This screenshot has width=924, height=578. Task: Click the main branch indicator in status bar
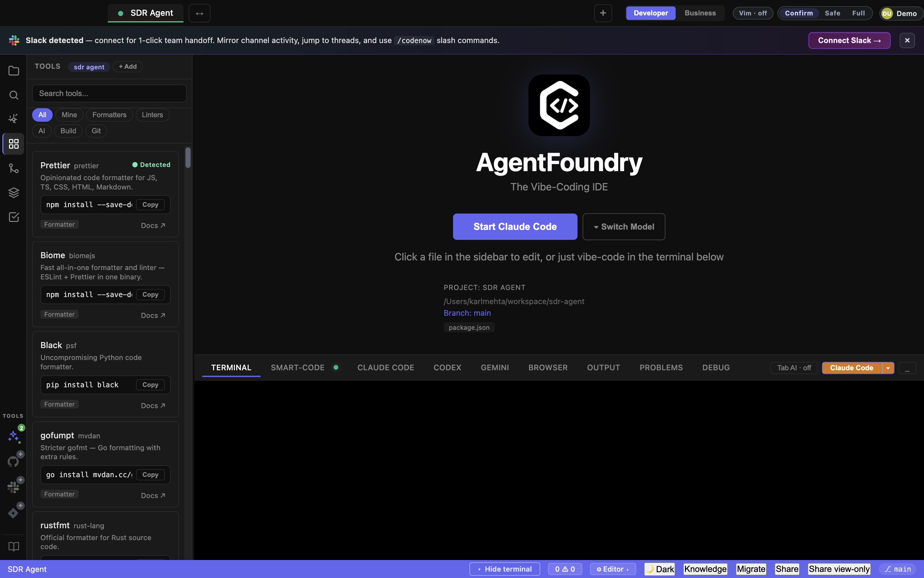pyautogui.click(x=898, y=569)
